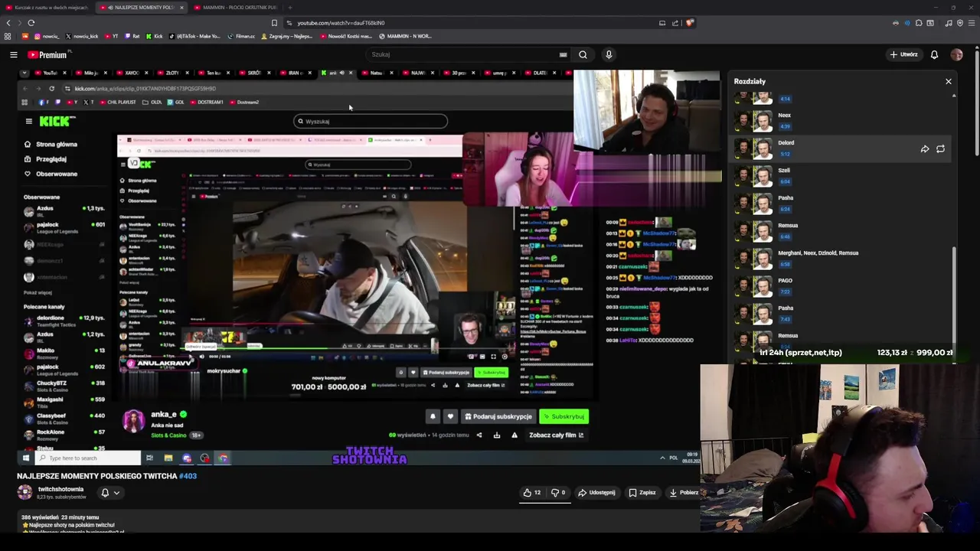Like the video with thumbs up
Image resolution: width=980 pixels, height=551 pixels.
pos(532,493)
